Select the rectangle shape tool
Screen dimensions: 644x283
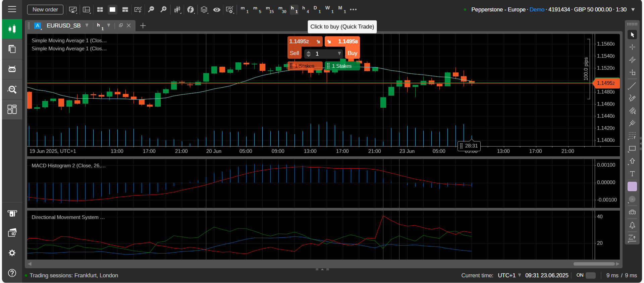[632, 149]
